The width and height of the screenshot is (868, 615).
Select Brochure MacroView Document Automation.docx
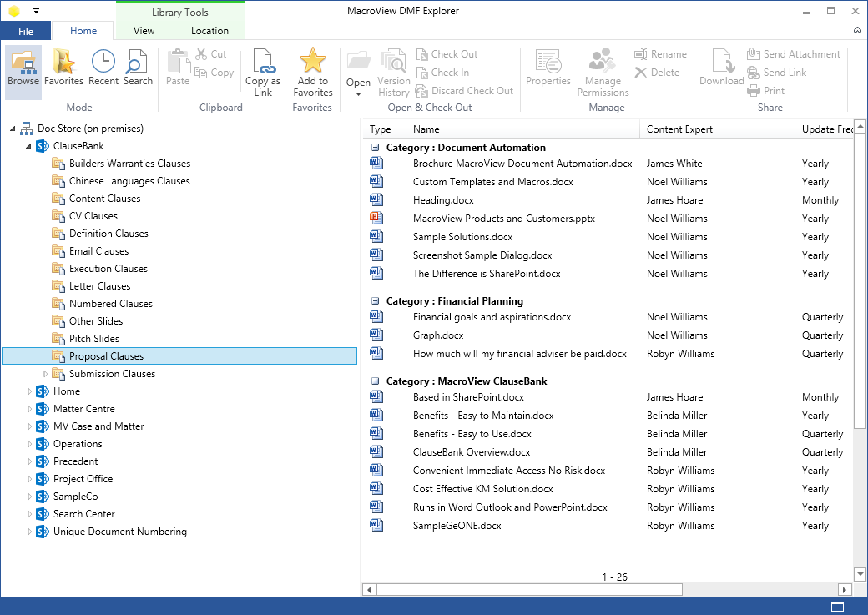pyautogui.click(x=522, y=164)
